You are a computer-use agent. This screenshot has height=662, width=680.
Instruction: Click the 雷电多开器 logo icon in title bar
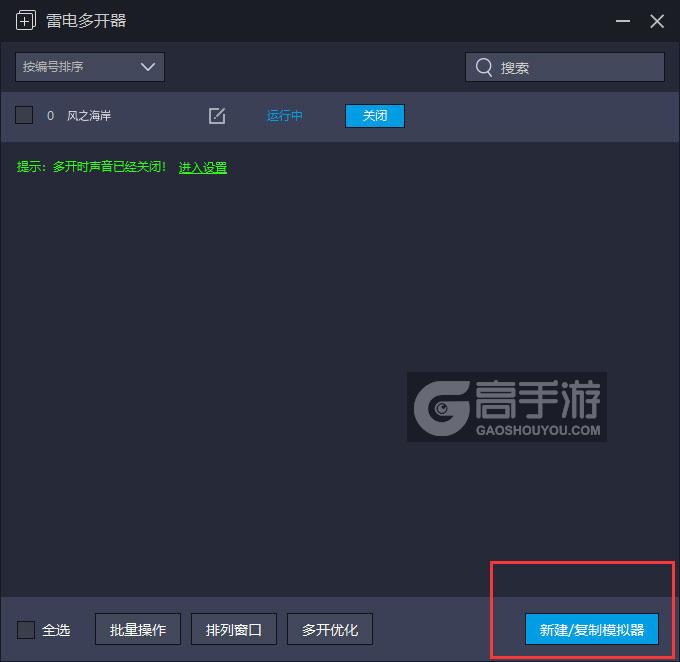pyautogui.click(x=26, y=21)
